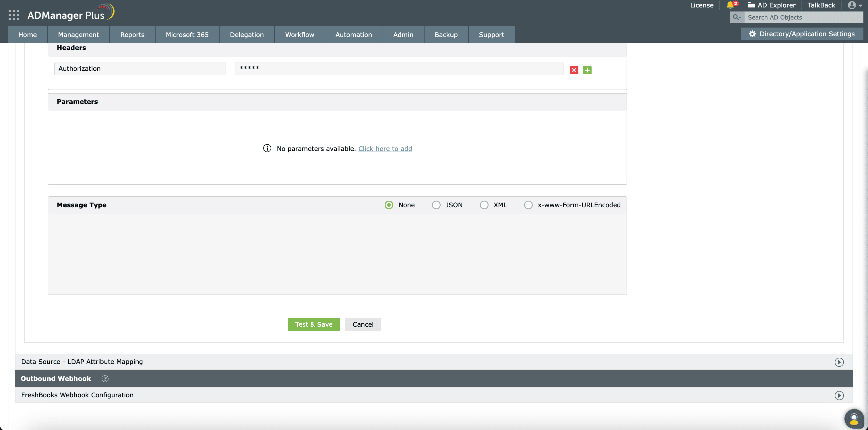Click the 'Click here to add' link
Viewport: 868px width, 430px height.
point(385,149)
